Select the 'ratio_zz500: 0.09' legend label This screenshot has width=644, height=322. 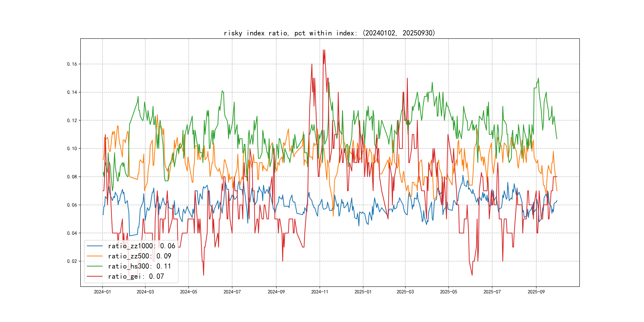click(x=140, y=256)
